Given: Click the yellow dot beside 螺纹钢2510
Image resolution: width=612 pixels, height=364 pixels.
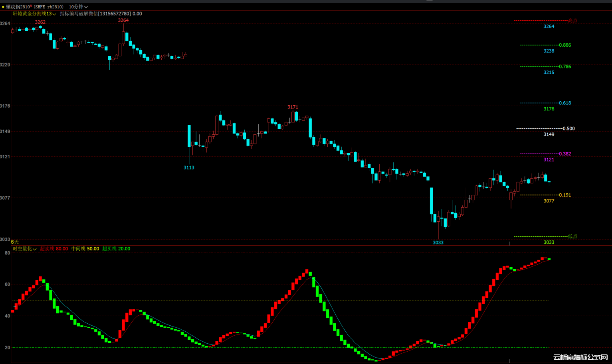Looking at the screenshot, I should pos(3,7).
